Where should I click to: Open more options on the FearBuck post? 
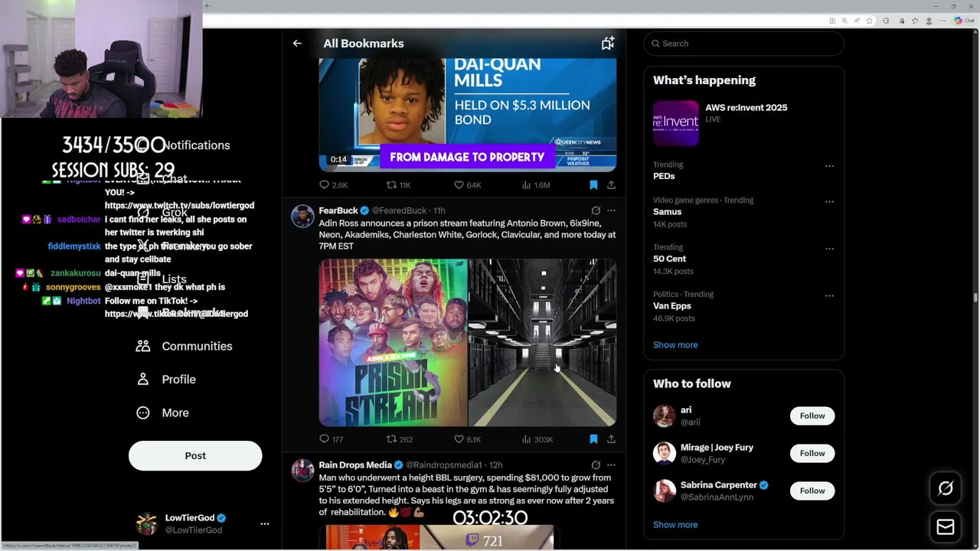coord(611,210)
